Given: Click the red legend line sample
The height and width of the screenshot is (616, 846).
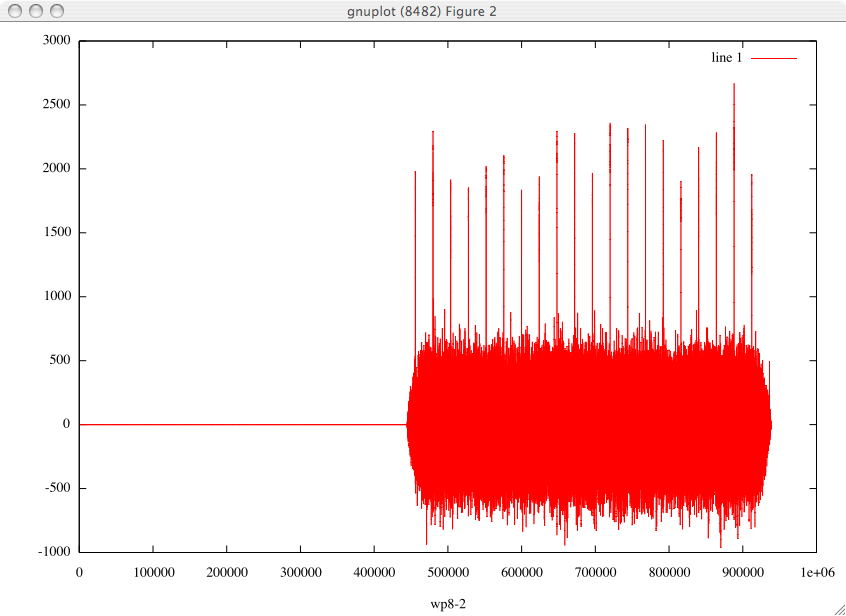Looking at the screenshot, I should [x=774, y=58].
